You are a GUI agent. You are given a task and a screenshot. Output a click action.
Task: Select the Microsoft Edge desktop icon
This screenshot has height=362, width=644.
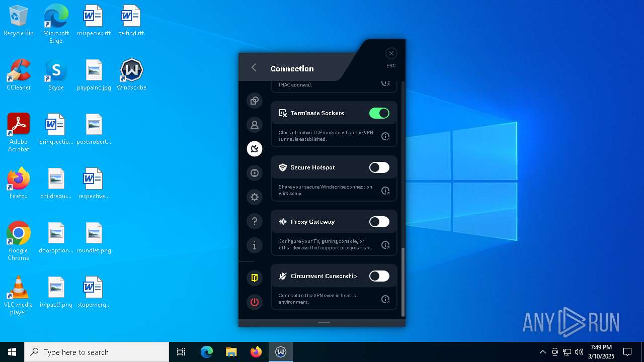click(56, 24)
